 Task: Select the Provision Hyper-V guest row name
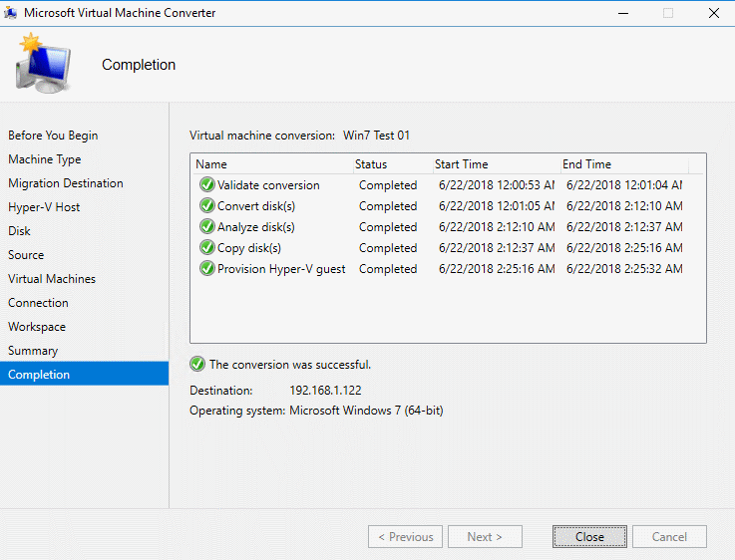tap(281, 269)
